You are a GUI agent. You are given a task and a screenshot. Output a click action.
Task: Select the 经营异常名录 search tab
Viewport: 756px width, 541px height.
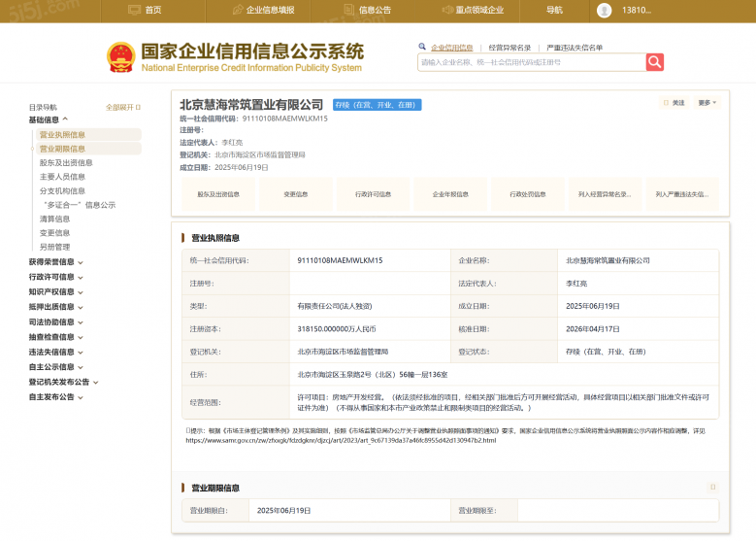click(509, 48)
